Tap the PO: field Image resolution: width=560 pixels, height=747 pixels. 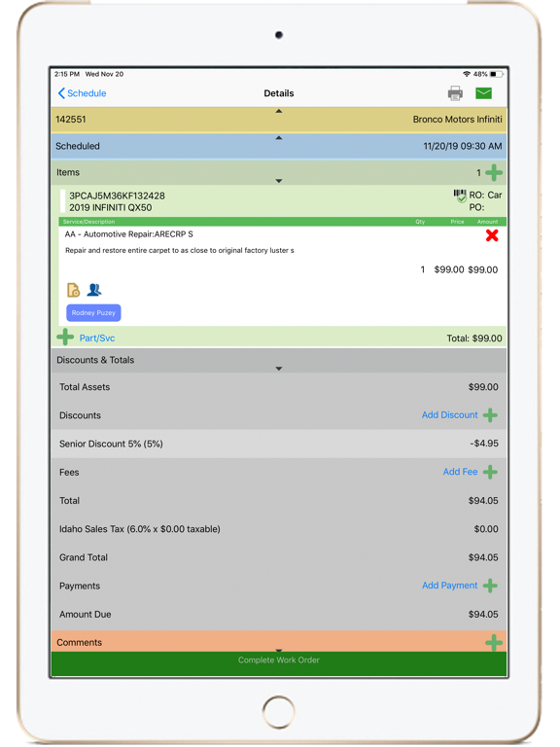[x=476, y=207]
